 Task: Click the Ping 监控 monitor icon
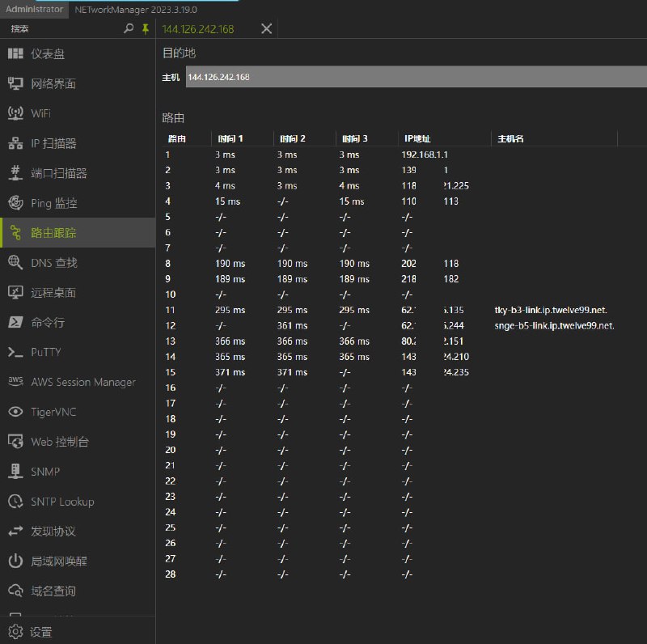click(15, 203)
